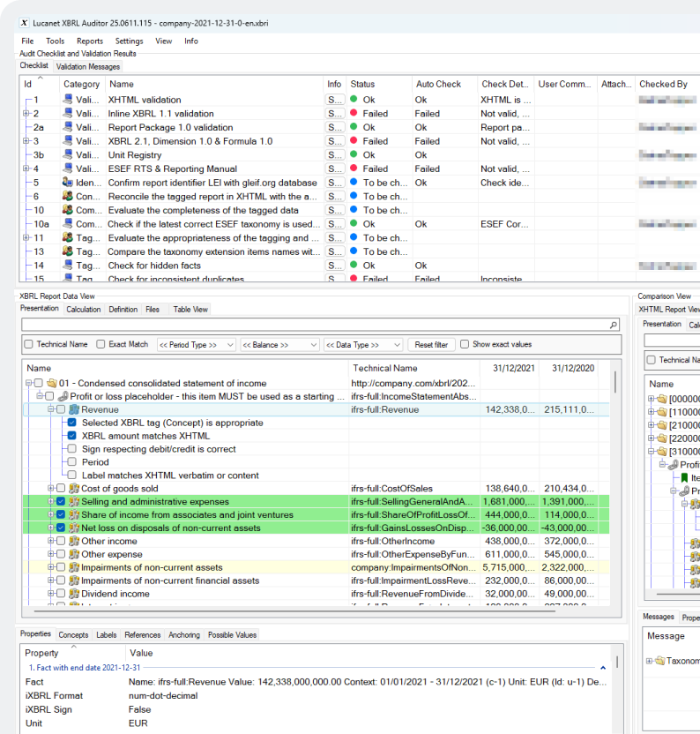
Task: Click the category icon of the Unit Registry row
Action: (68, 155)
